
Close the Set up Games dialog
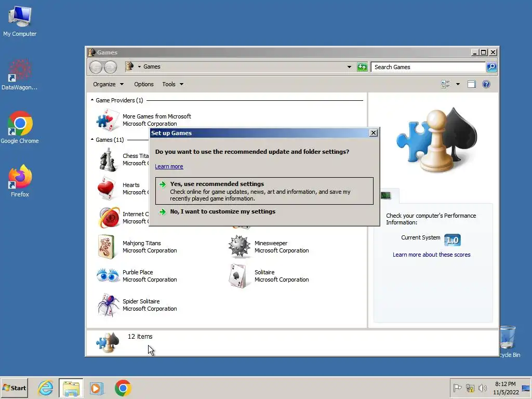click(x=373, y=133)
